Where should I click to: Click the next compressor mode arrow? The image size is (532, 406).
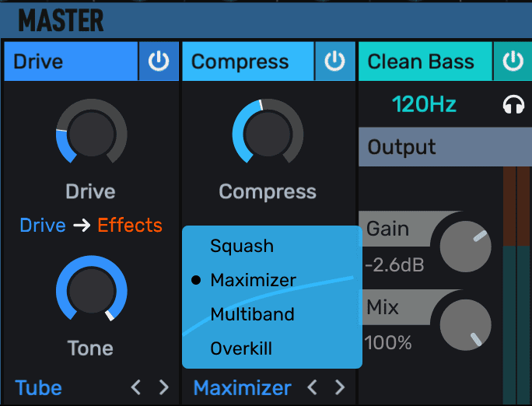click(x=339, y=387)
